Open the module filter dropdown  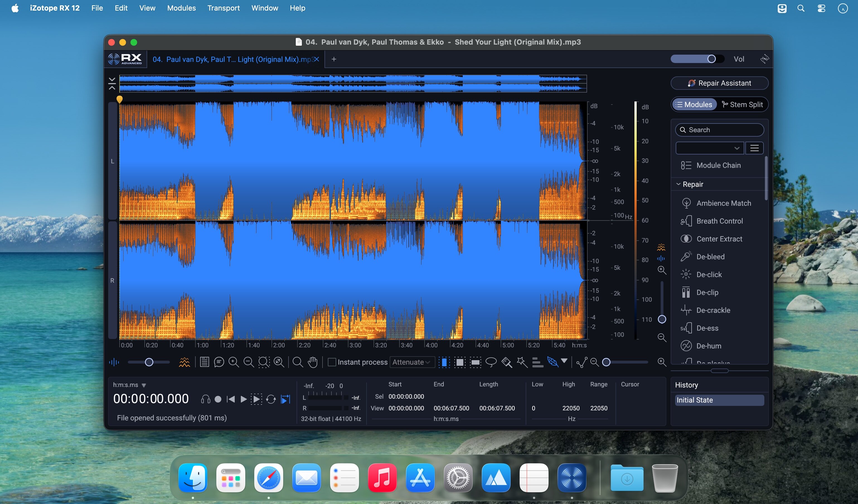coord(709,148)
